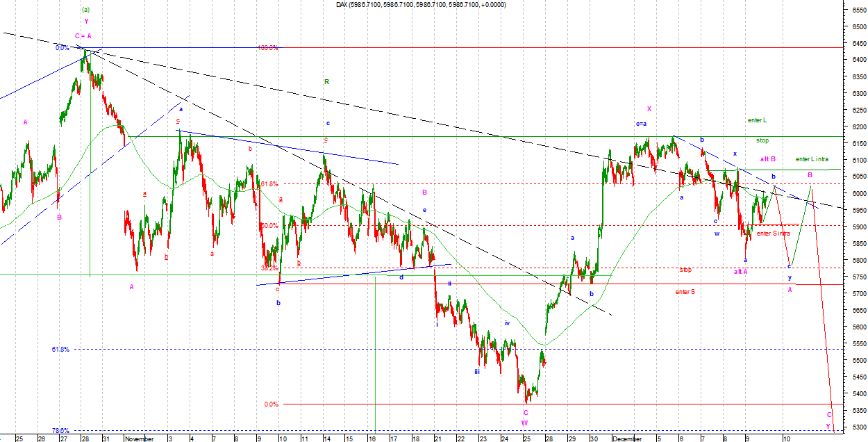The width and height of the screenshot is (868, 442).
Task: Click the 'C = A' label at the top
Action: 83,35
